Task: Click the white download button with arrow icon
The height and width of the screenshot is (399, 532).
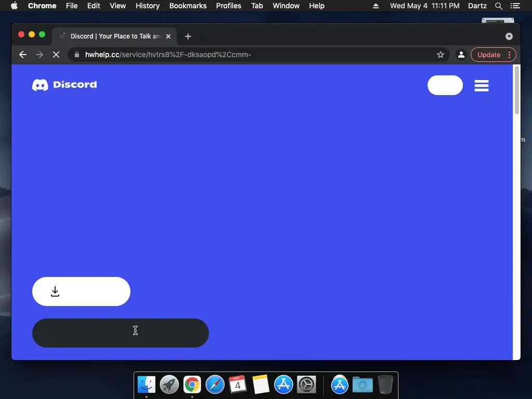Action: (x=81, y=291)
